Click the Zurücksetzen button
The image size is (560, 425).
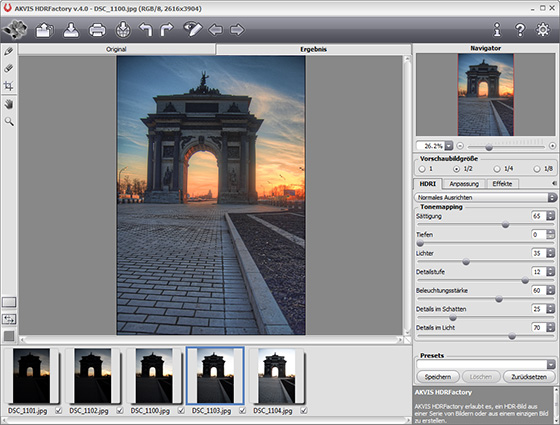[x=529, y=377]
